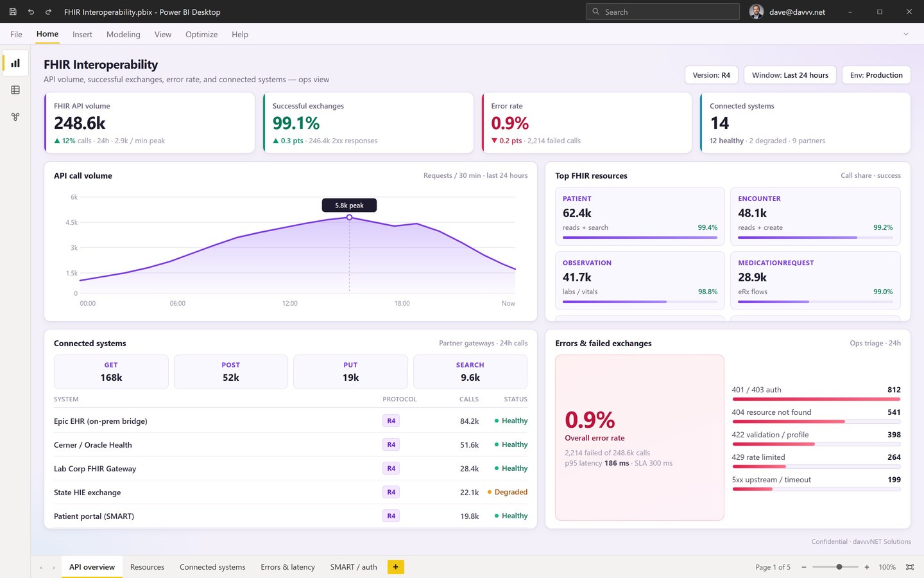Screen dimensions: 924x578
Task: Open the File menu
Action: click(16, 35)
